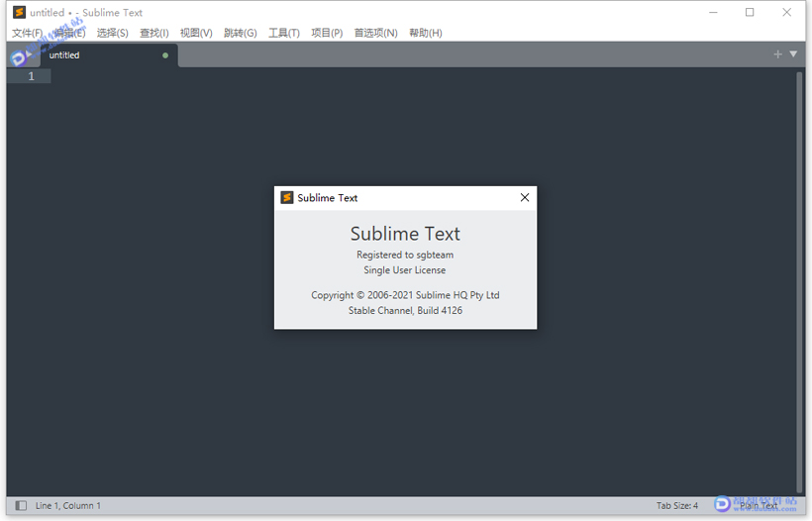Open the tab list dropdown arrow
The width and height of the screenshot is (812, 521).
click(793, 54)
